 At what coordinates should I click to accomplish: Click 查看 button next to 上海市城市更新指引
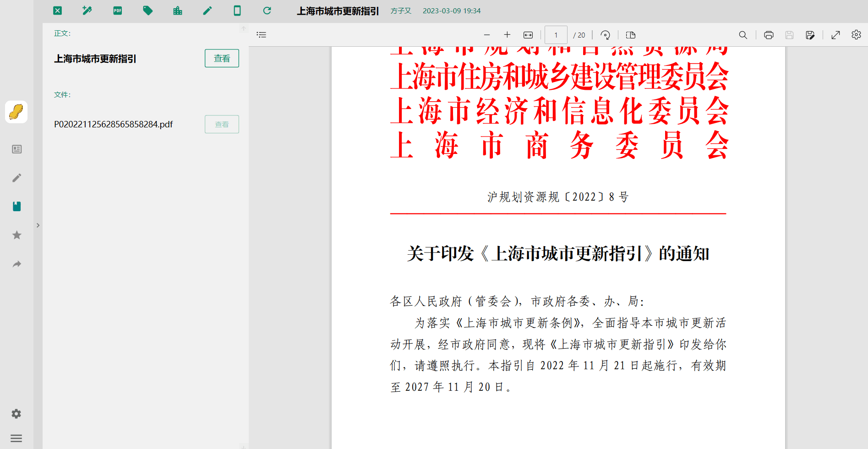(222, 58)
